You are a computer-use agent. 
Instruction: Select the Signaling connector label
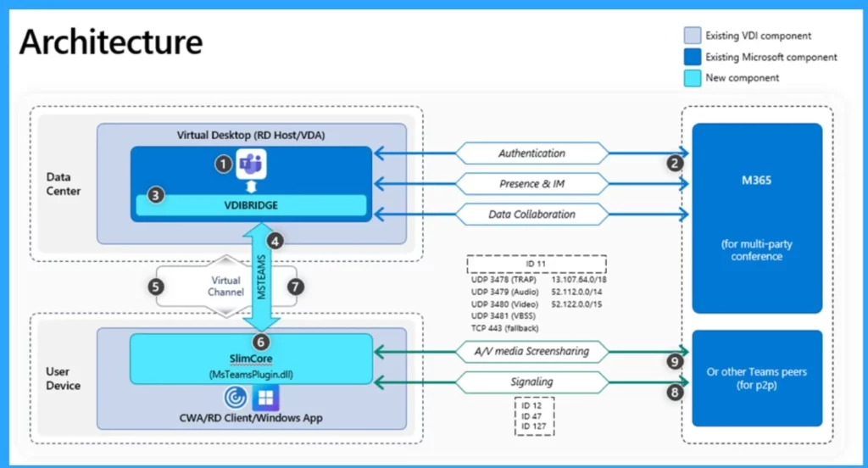(531, 382)
